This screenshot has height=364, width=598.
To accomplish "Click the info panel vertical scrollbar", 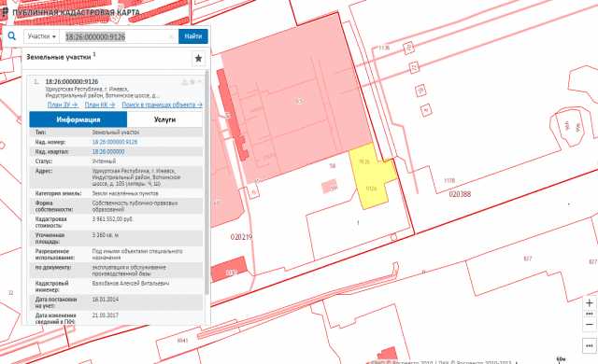I will pos(207,183).
